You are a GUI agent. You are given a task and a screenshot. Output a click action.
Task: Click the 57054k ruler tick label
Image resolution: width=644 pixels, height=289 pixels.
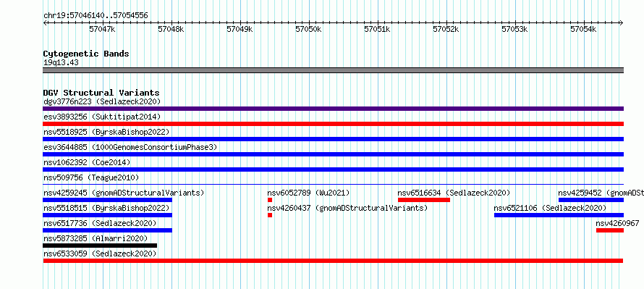[x=584, y=29]
